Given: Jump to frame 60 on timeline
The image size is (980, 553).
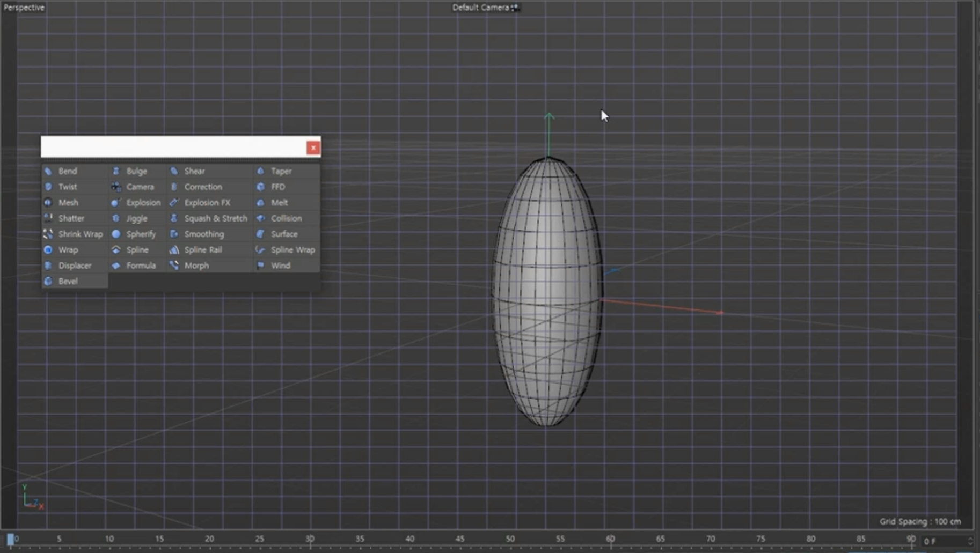Looking at the screenshot, I should click(x=610, y=539).
